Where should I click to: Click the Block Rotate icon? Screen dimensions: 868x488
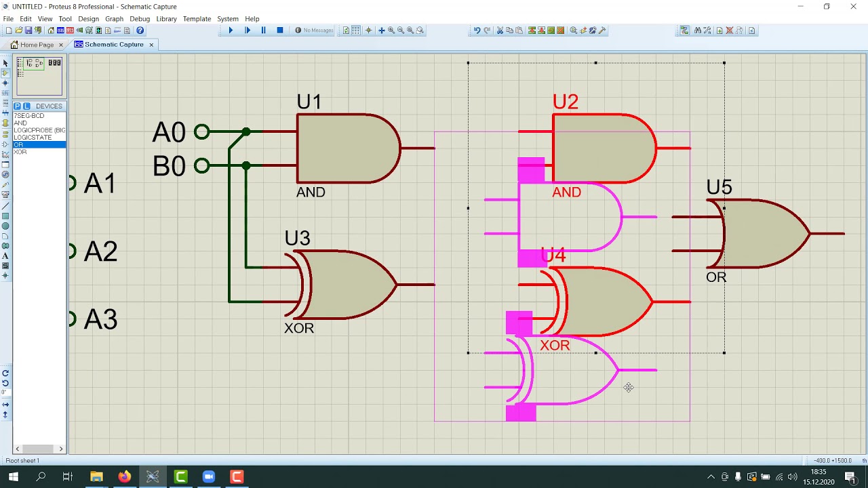tap(551, 30)
